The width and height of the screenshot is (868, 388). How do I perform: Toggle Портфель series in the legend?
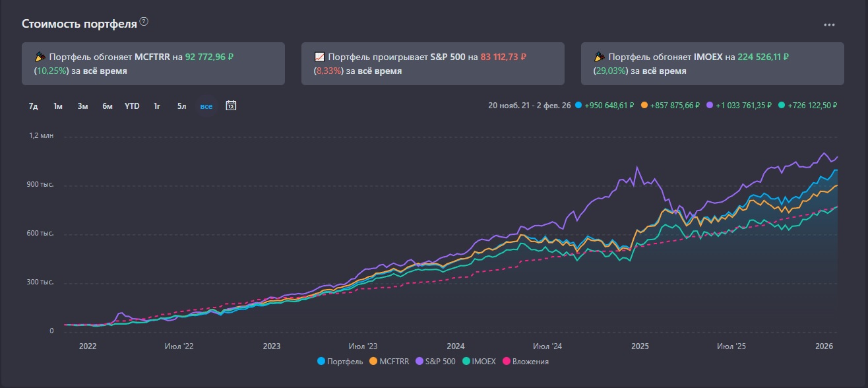340,362
